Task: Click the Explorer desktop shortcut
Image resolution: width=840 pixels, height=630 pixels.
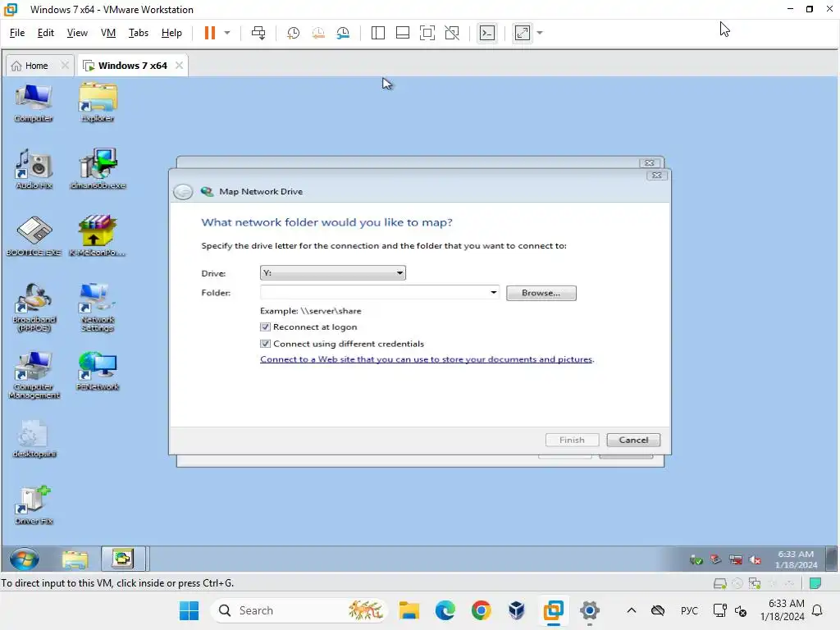Action: tap(98, 103)
